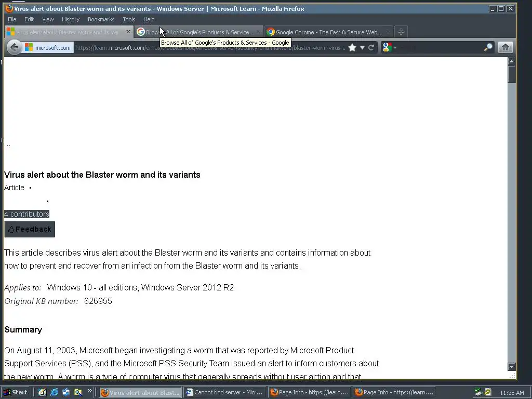Click the network connection tray icon

point(478,392)
